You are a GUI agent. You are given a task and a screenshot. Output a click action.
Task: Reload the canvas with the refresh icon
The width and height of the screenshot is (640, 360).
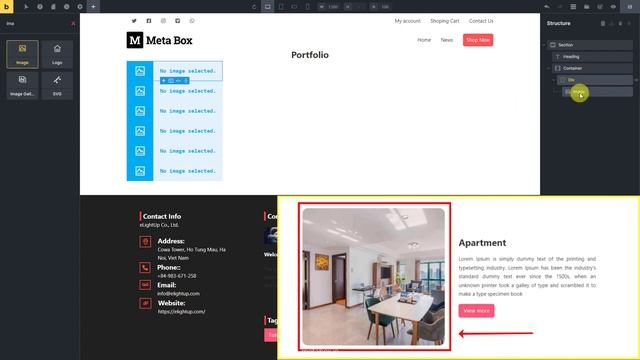coord(254,7)
